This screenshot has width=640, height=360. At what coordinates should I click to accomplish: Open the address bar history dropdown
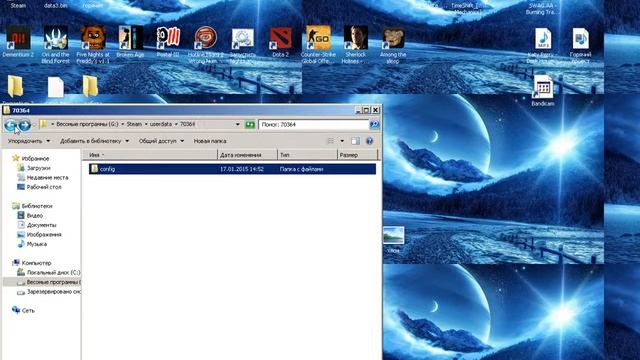pyautogui.click(x=238, y=124)
